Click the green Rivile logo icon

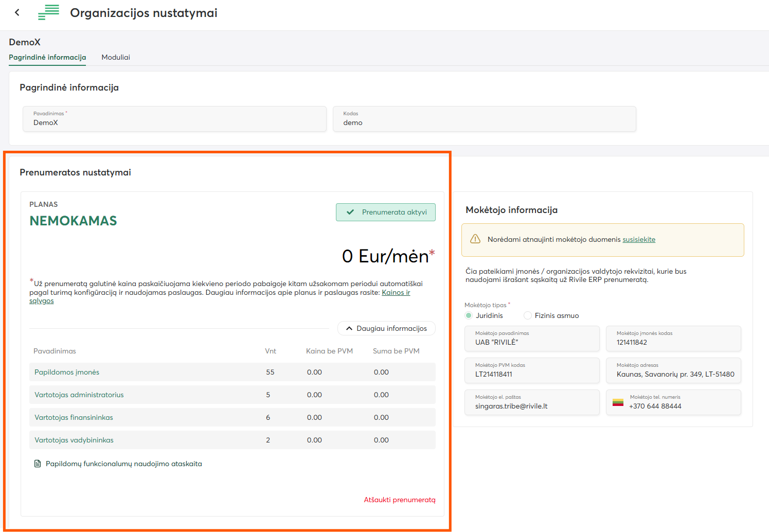[x=48, y=12]
